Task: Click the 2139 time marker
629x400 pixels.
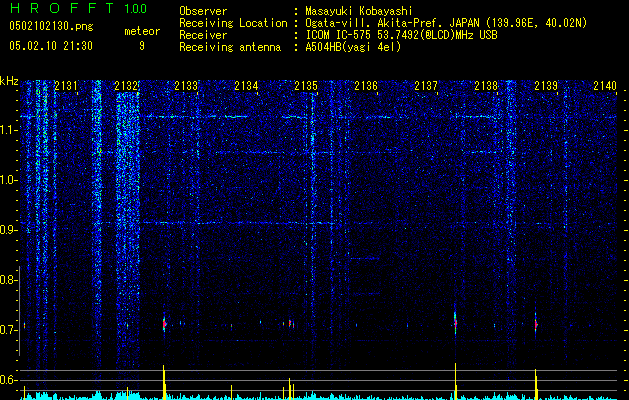Action: (x=546, y=85)
